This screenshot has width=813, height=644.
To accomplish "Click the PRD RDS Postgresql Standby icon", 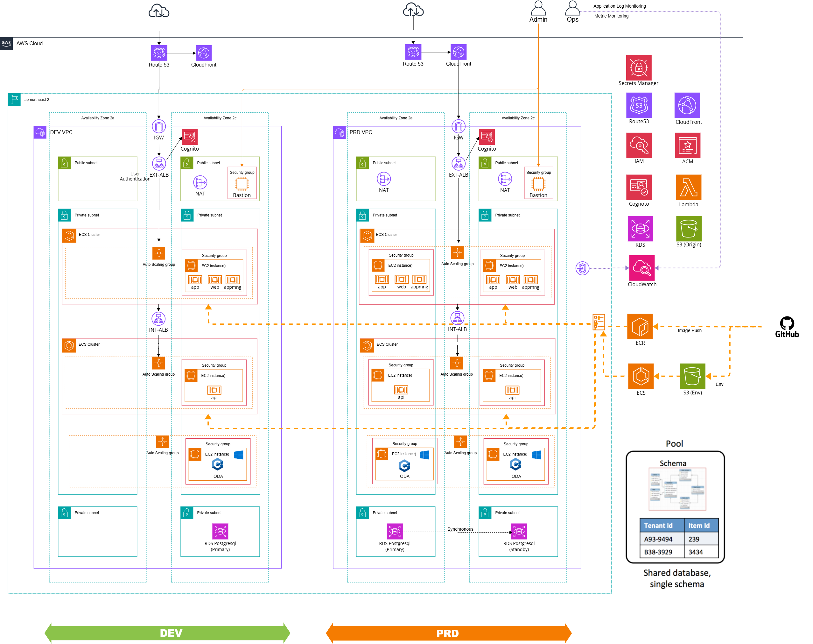I will pos(519,531).
